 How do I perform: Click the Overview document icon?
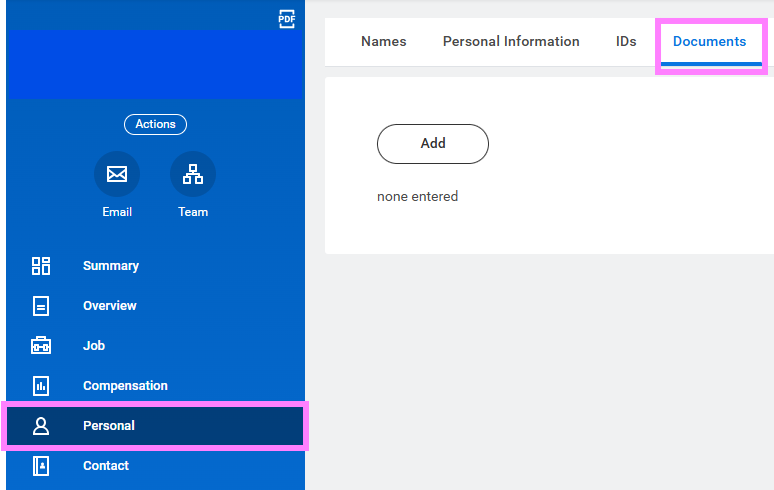click(41, 306)
